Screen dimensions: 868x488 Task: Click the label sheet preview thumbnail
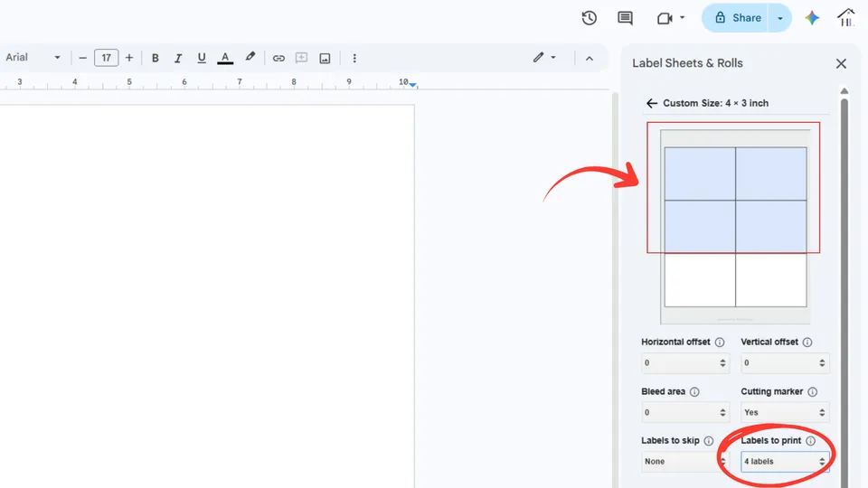click(x=735, y=226)
